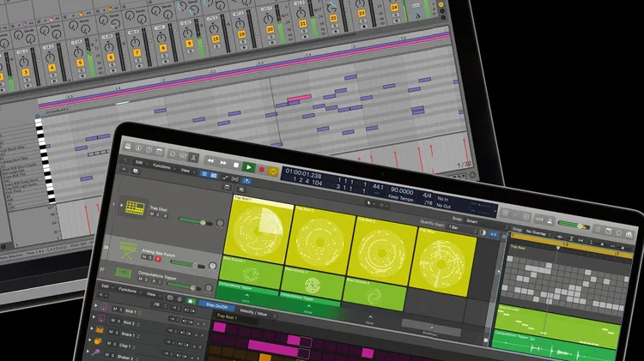Open the upper Edit menu in Logic
644x361 pixels.
click(x=139, y=162)
